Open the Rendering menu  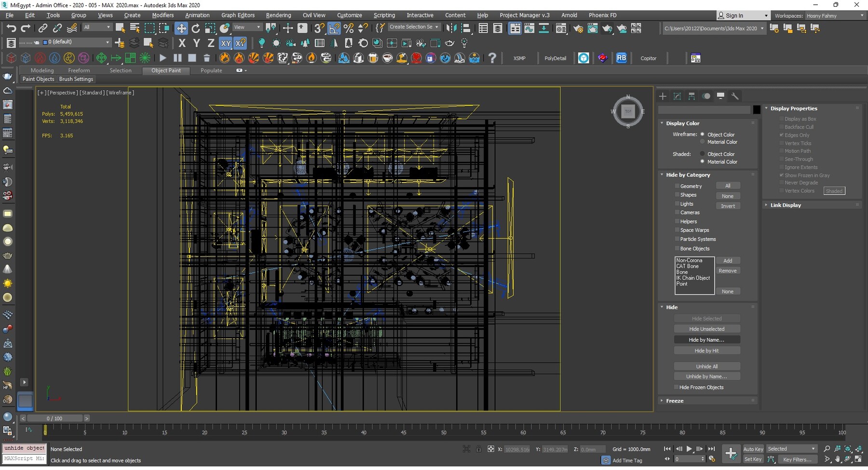click(x=278, y=15)
